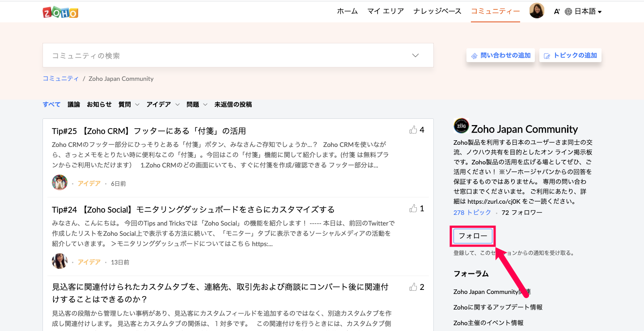Screen dimensions: 644x331
Task: Click the font size A' icon
Action: coord(557,12)
